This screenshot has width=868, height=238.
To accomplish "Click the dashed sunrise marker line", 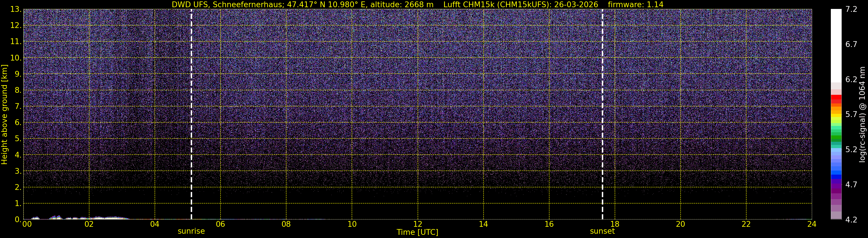I will click(x=191, y=114).
